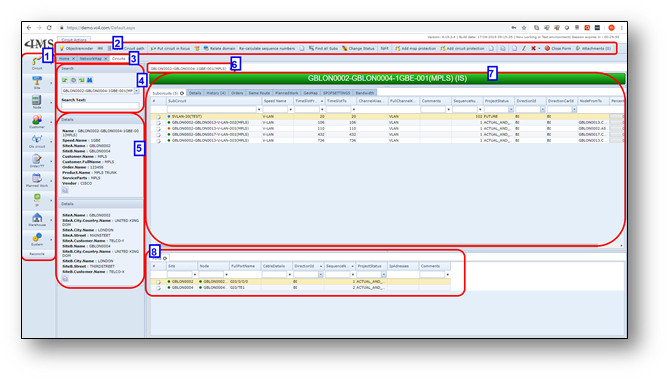This screenshot has width=670, height=381.
Task: Click Find all Subs toolbar item
Action: click(x=323, y=49)
